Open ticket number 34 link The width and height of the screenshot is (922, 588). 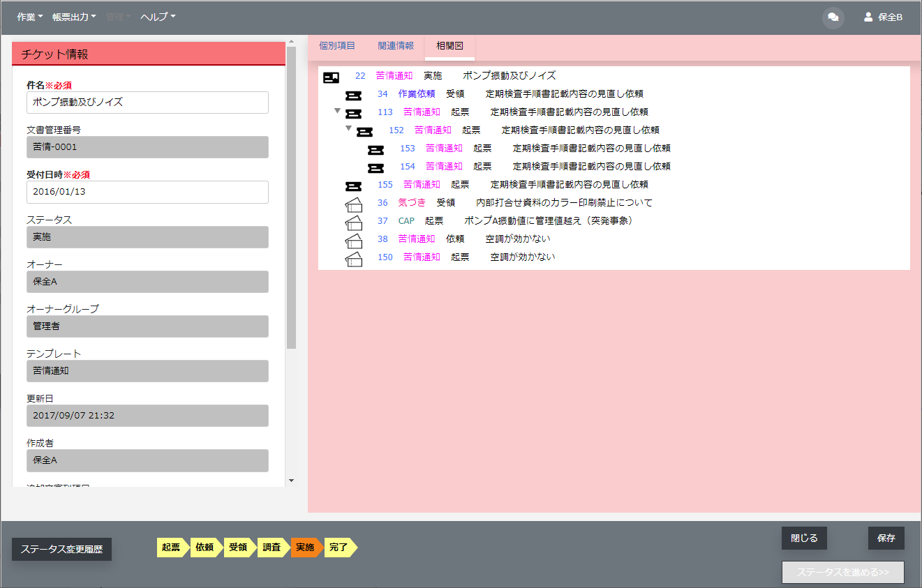click(382, 93)
